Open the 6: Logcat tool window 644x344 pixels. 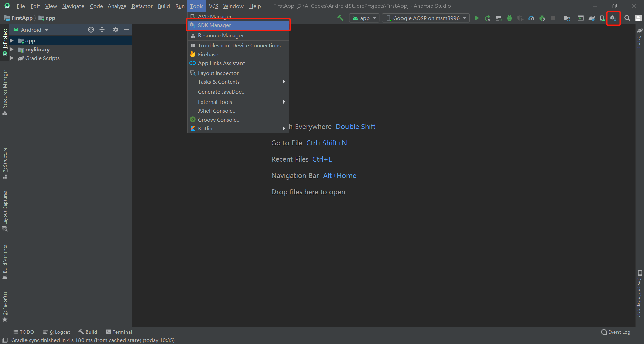pos(57,332)
